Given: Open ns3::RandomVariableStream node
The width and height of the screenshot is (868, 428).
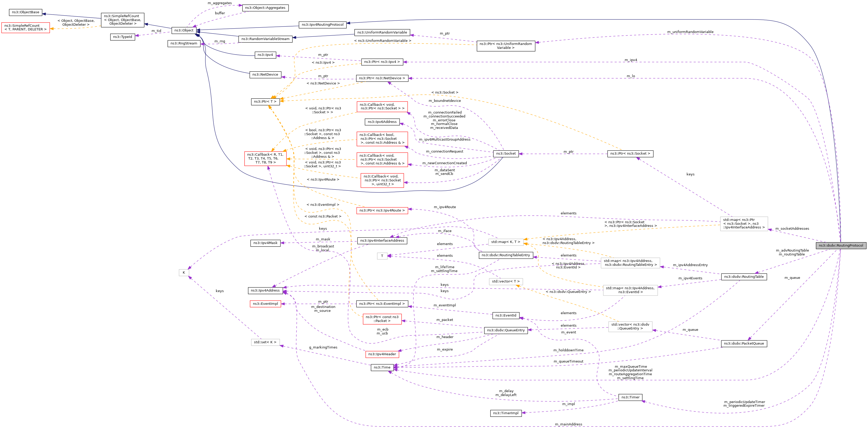Looking at the screenshot, I should [x=265, y=39].
